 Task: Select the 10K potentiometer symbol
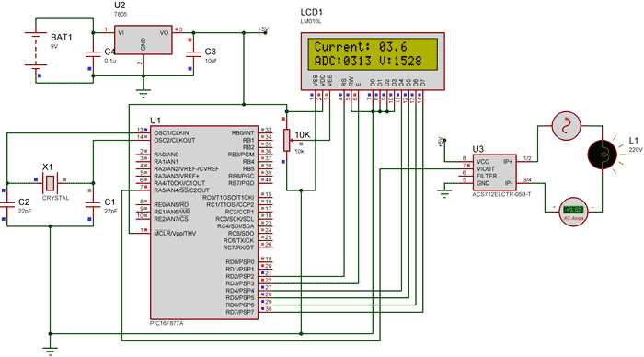287,140
